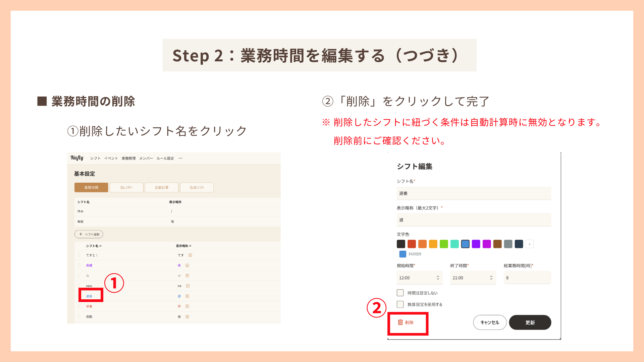Click the edit icon next to 会 abbreviation

187,265
